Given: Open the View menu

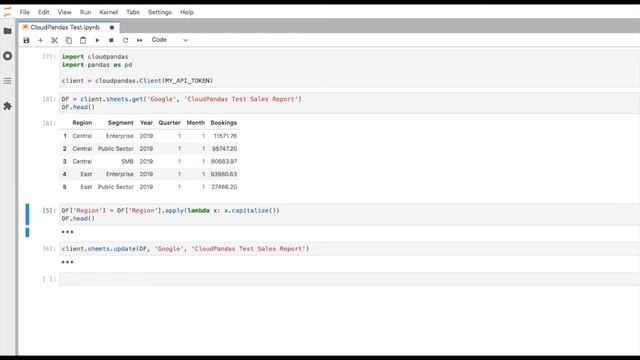Looking at the screenshot, I should pos(64,12).
